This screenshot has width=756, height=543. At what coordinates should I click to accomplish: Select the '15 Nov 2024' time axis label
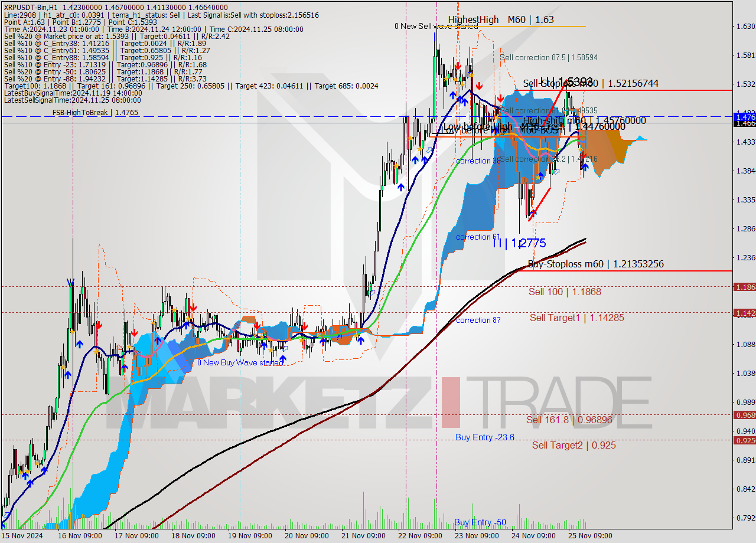(22, 536)
